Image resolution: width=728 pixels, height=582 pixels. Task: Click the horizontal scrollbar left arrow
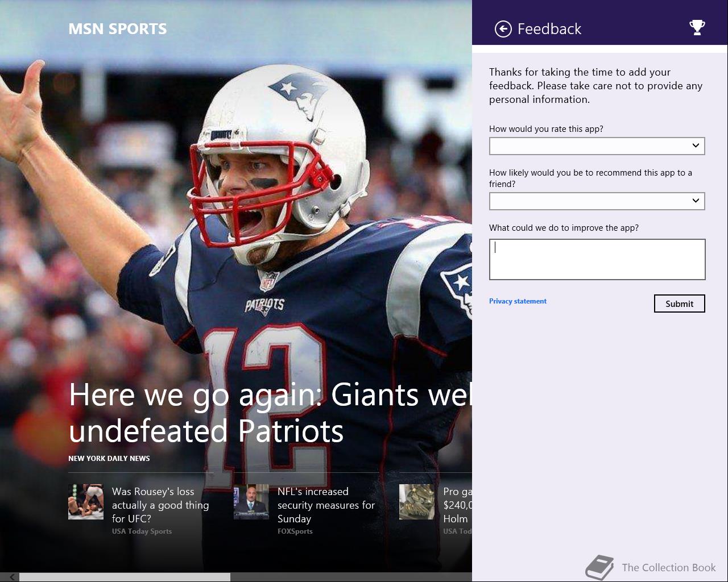pos(11,577)
